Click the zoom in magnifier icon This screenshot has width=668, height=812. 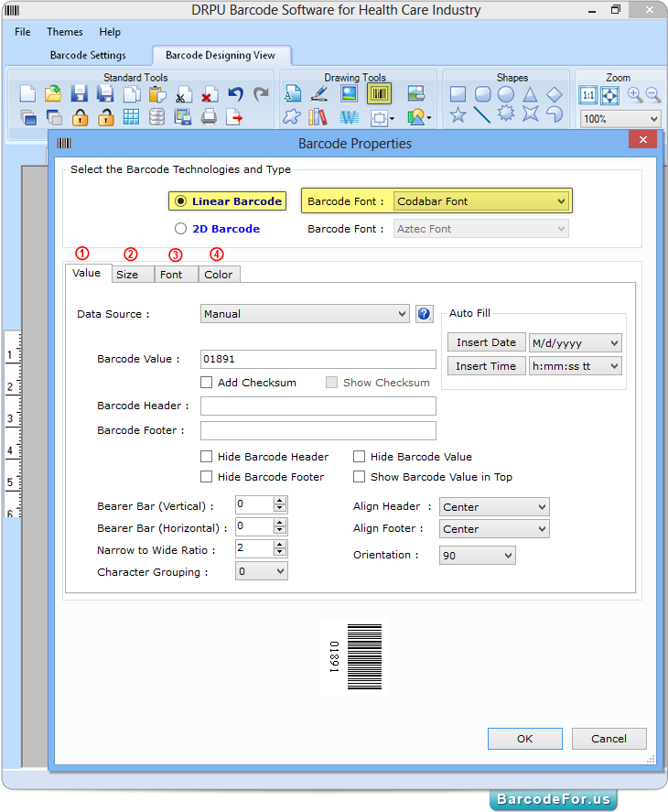click(x=634, y=93)
